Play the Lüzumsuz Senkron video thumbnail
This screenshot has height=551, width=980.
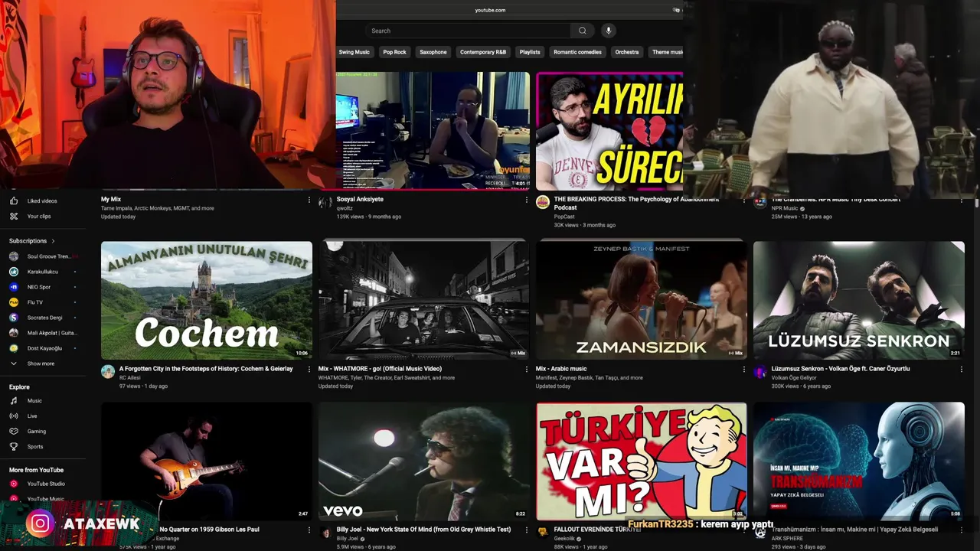[x=859, y=301]
